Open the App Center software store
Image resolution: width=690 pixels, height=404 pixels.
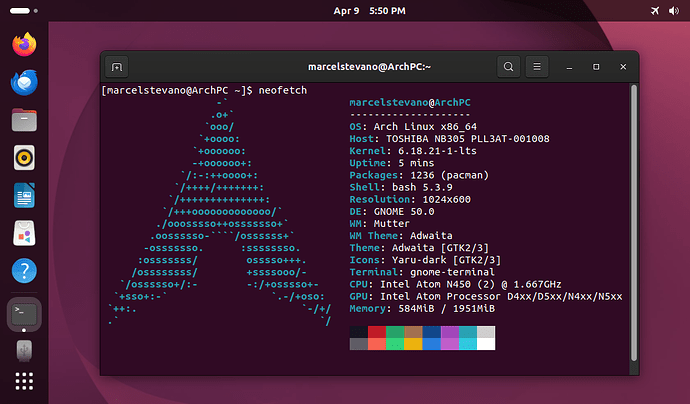(x=24, y=233)
